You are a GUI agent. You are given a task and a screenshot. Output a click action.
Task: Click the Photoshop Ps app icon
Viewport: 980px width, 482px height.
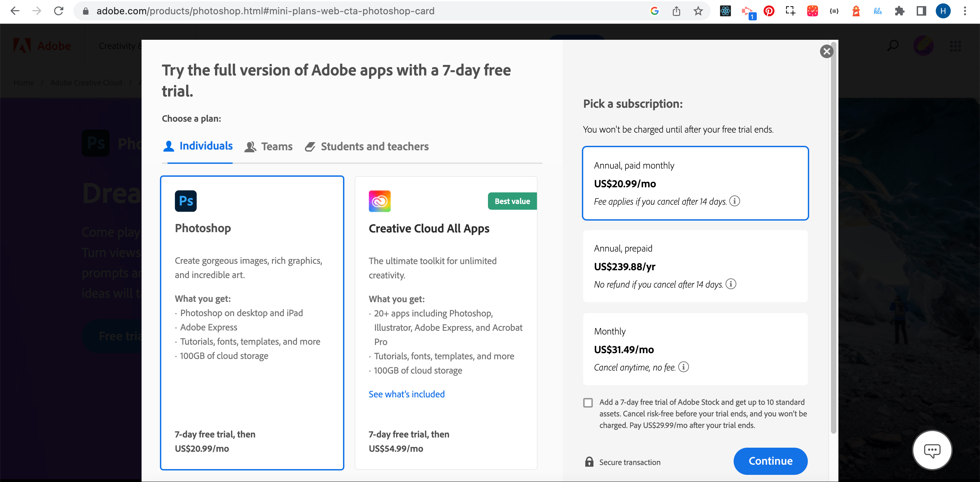pyautogui.click(x=186, y=201)
